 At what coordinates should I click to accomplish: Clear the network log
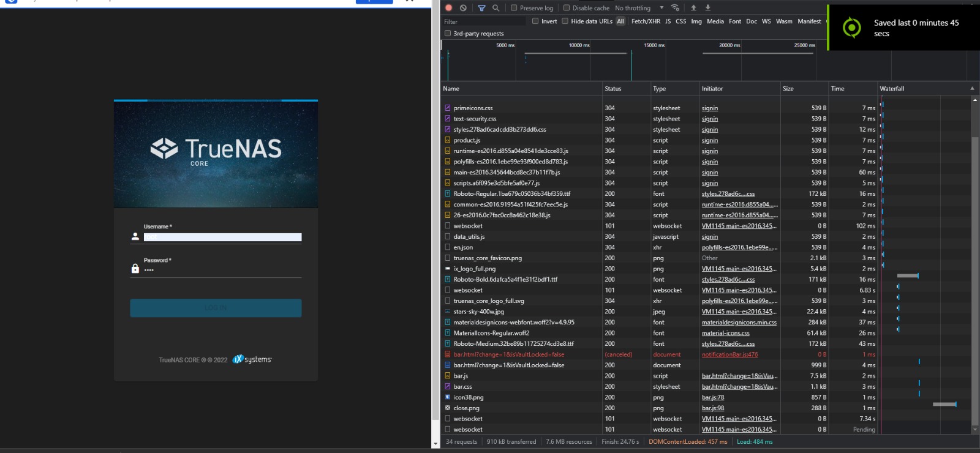pos(463,8)
